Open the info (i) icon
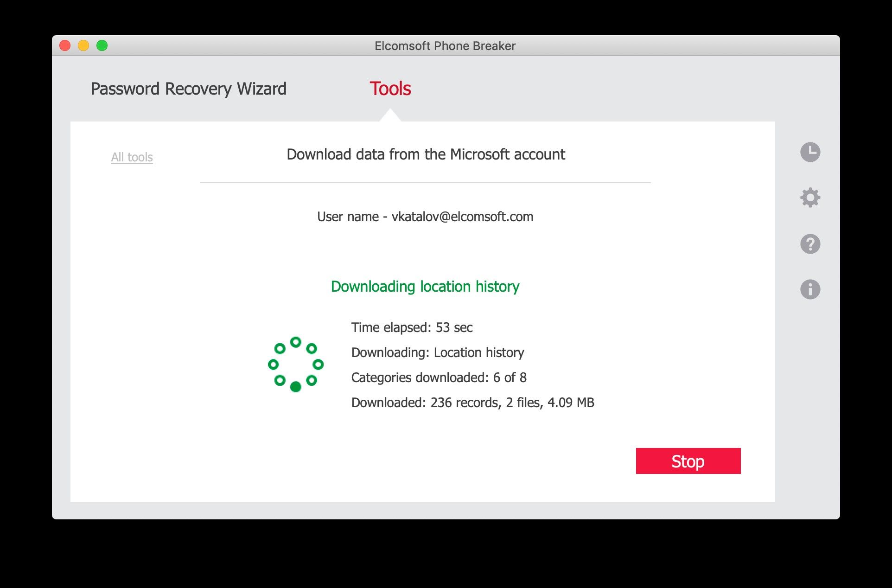892x588 pixels. [810, 289]
